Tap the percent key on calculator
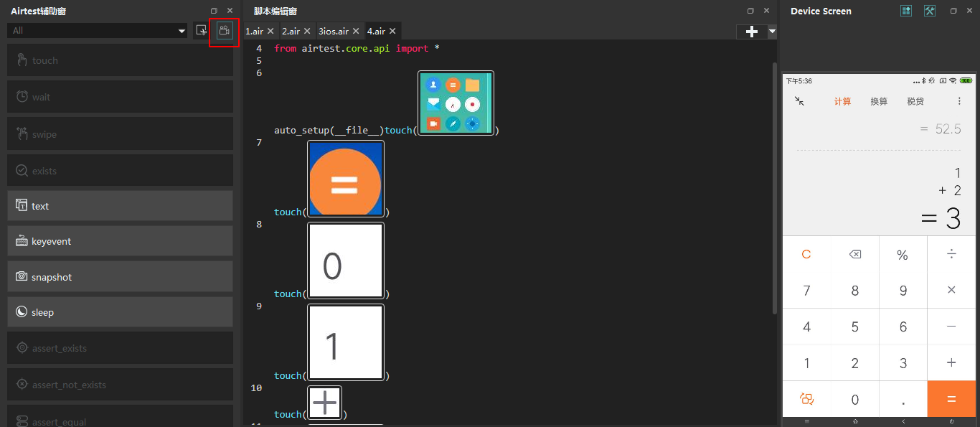 [x=903, y=254]
